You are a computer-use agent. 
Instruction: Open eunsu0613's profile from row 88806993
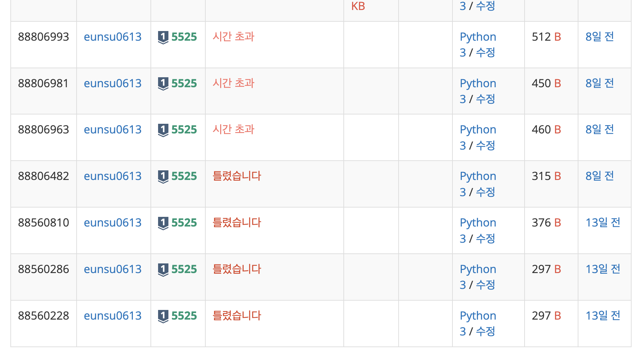113,37
